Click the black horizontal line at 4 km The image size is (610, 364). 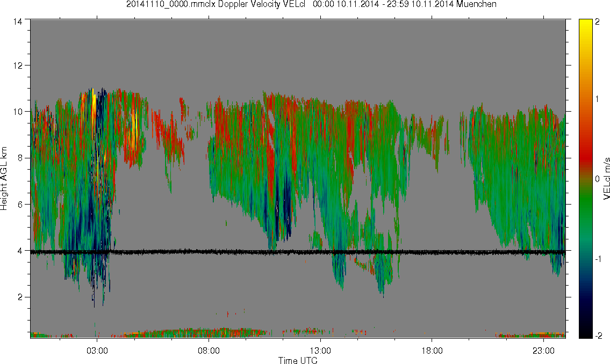298,252
